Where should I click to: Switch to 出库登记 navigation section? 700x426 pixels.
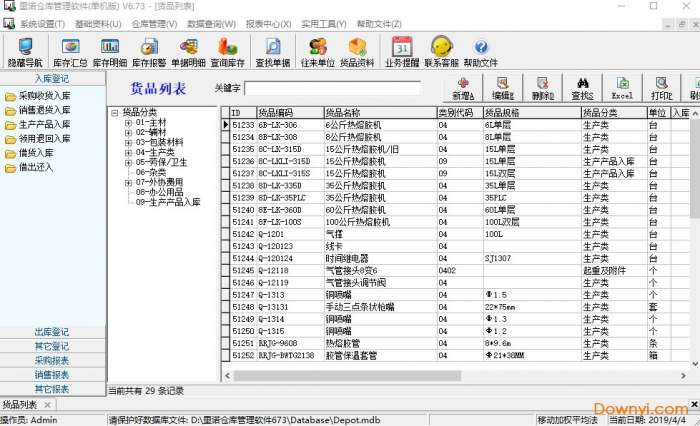(52, 332)
